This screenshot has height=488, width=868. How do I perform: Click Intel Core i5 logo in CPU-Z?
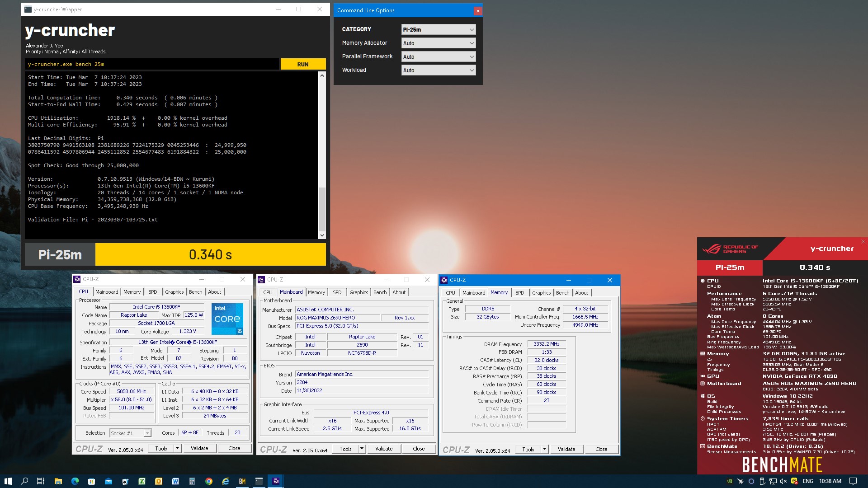click(227, 319)
